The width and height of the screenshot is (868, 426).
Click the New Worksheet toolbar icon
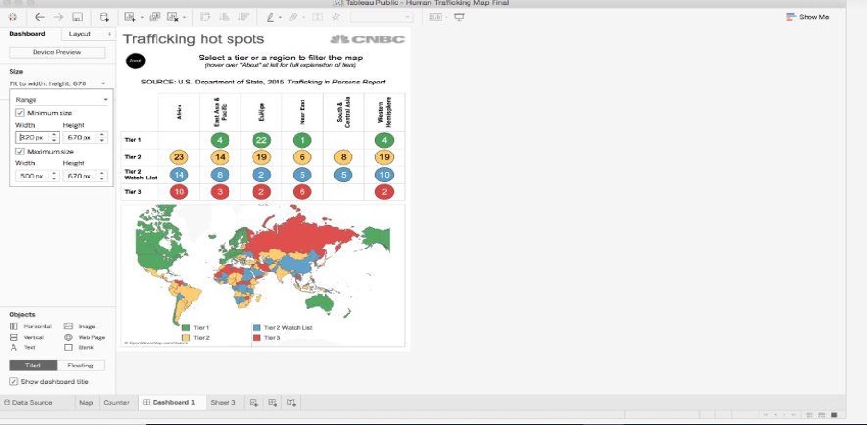click(x=130, y=17)
